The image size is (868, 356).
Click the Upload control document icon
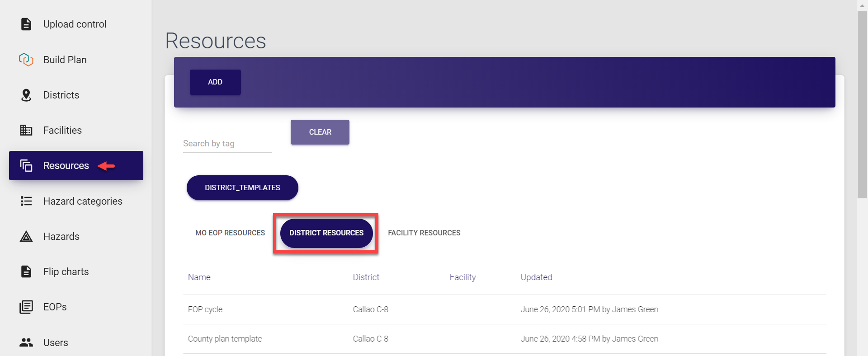tap(26, 24)
